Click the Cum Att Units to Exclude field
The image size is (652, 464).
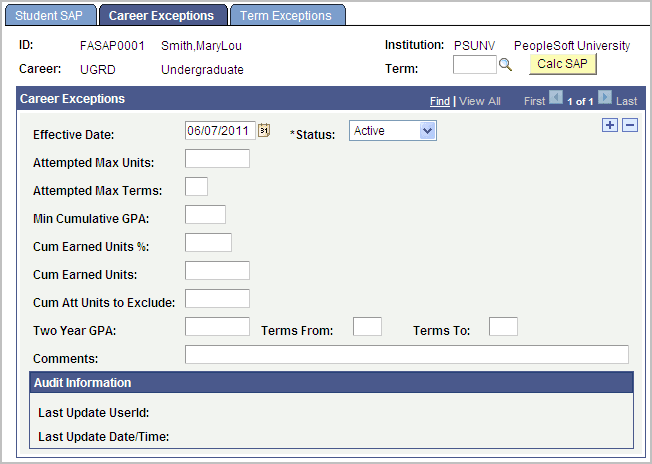[x=217, y=299]
